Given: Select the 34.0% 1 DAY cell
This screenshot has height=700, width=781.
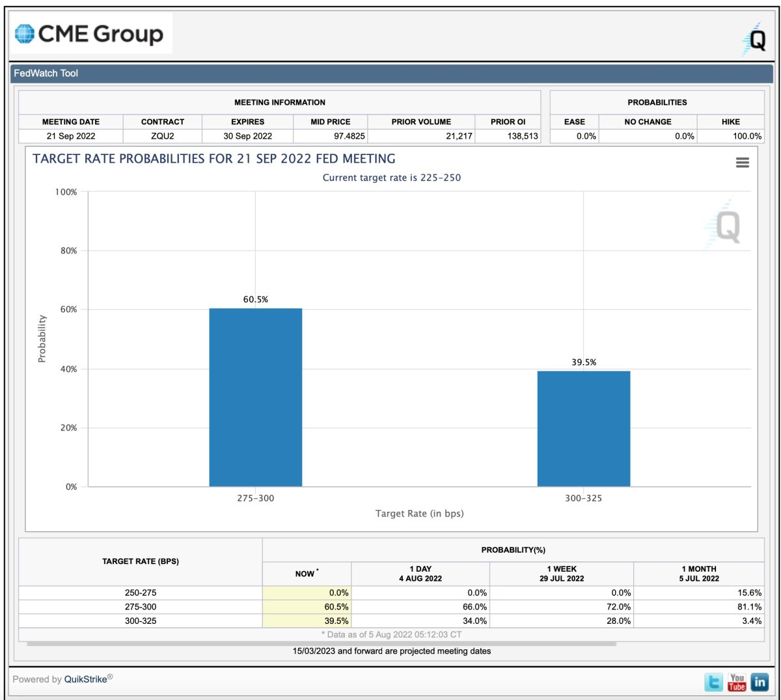Looking at the screenshot, I should (420, 621).
